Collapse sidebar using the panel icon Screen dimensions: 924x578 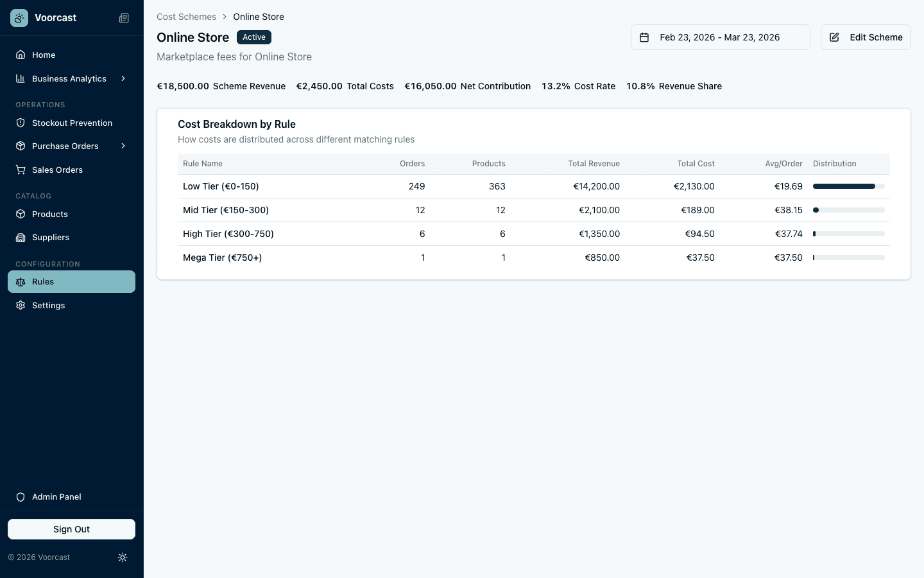coord(124,18)
